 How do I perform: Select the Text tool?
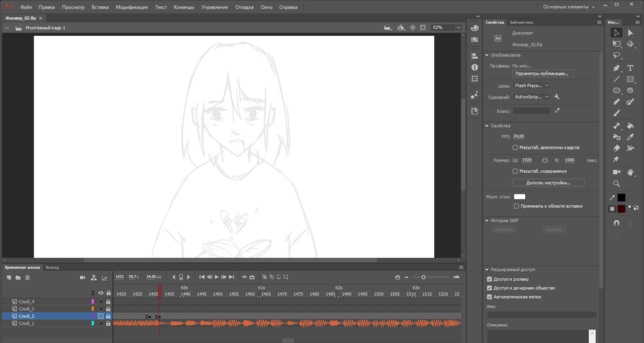(630, 68)
